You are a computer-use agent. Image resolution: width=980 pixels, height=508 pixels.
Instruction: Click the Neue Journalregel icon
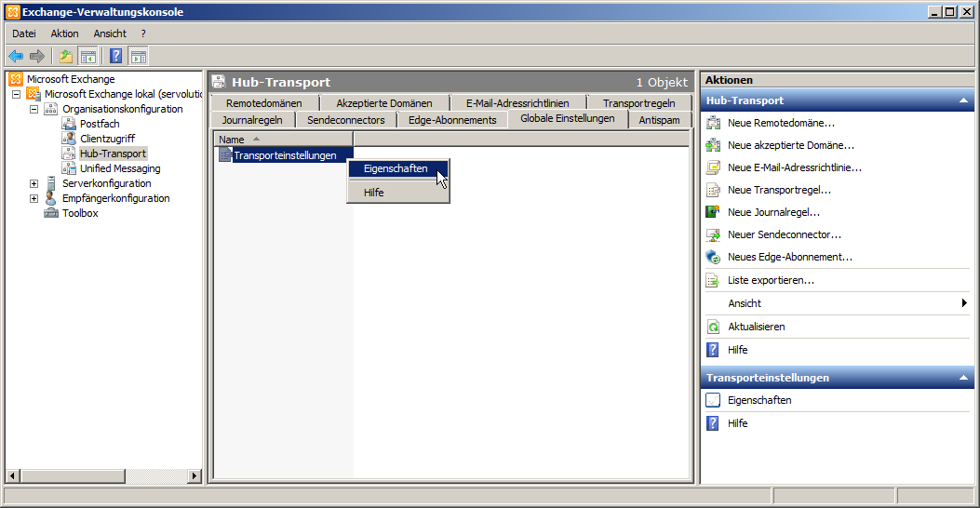[713, 212]
